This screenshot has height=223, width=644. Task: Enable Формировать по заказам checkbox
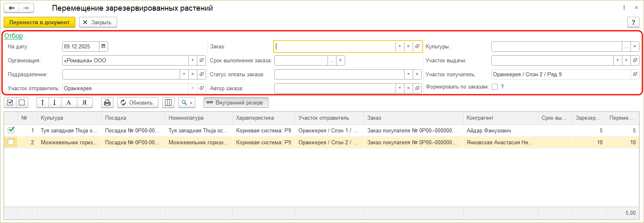click(x=495, y=86)
